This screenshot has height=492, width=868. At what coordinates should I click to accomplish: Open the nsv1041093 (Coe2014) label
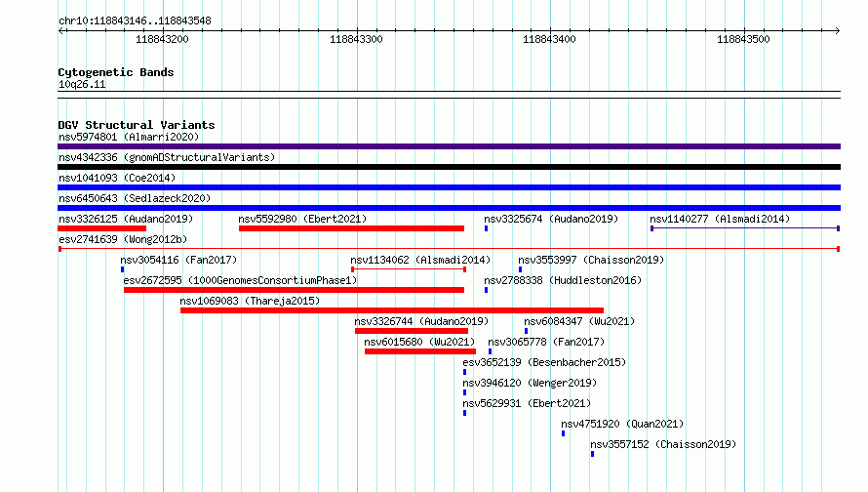click(x=117, y=178)
